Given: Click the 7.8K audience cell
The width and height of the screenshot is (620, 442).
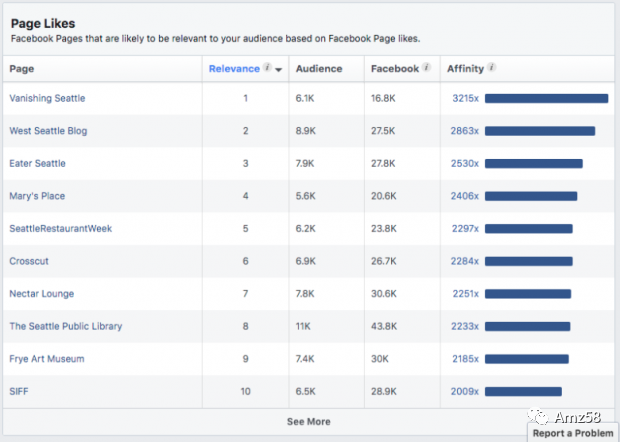Looking at the screenshot, I should coord(305,294).
